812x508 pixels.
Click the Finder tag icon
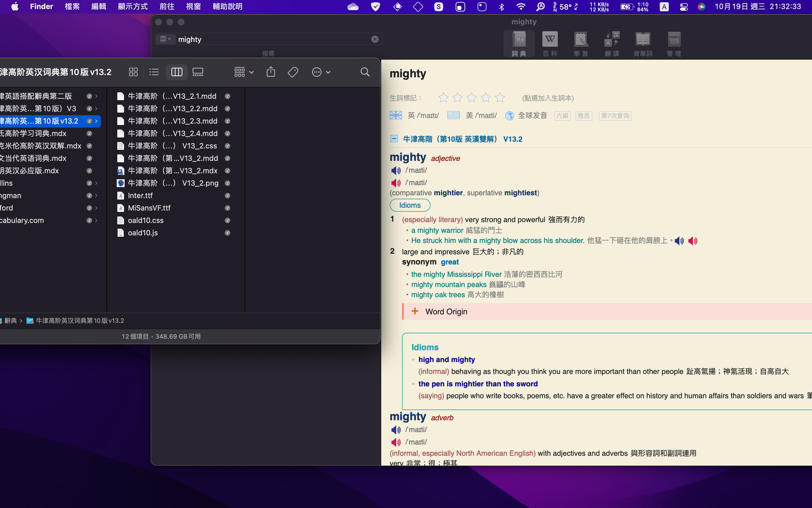[293, 72]
